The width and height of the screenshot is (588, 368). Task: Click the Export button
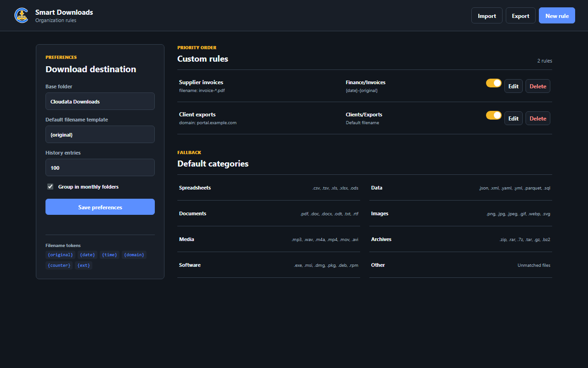click(x=520, y=16)
